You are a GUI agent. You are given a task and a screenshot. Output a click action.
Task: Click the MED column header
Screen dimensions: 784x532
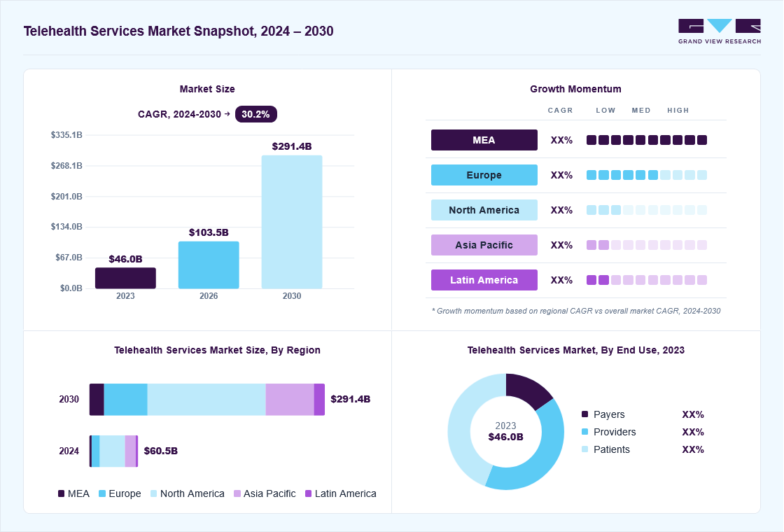(641, 111)
